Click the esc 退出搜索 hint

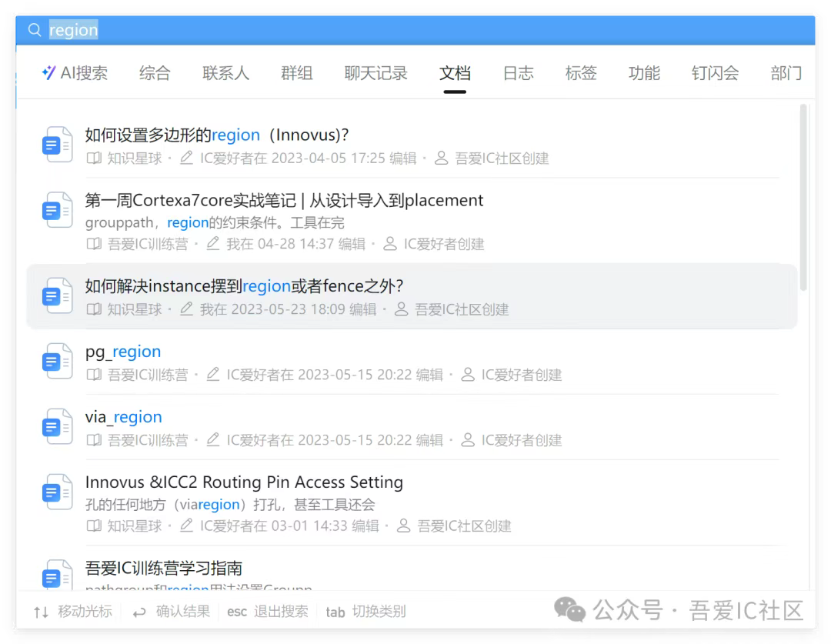268,612
